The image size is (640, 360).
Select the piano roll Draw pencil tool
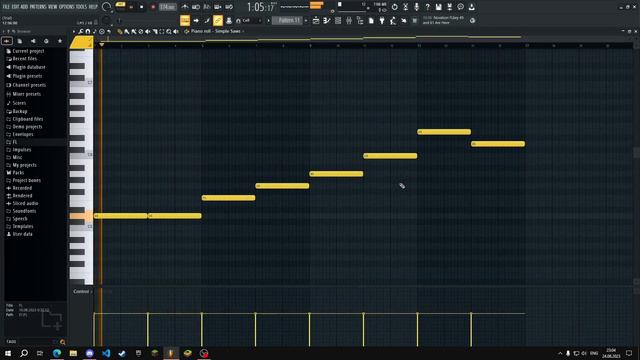(x=120, y=31)
